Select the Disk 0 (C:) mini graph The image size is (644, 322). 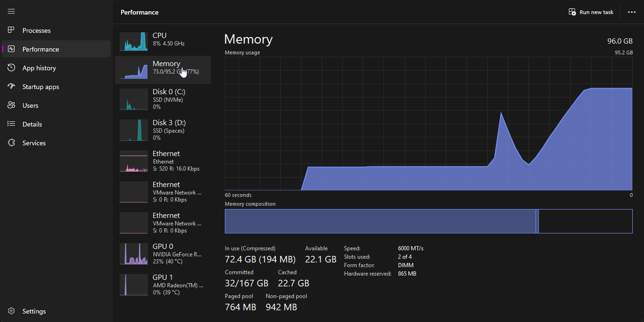[134, 100]
